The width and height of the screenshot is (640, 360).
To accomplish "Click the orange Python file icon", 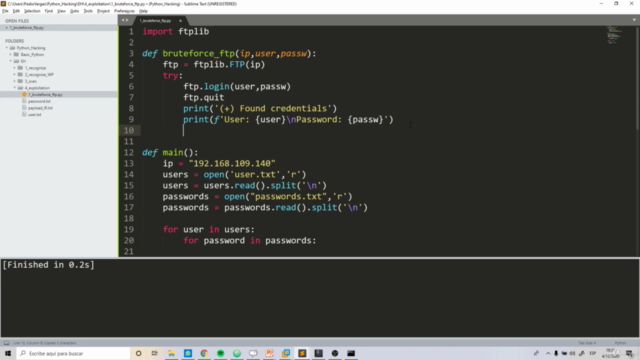I will point(24,95).
